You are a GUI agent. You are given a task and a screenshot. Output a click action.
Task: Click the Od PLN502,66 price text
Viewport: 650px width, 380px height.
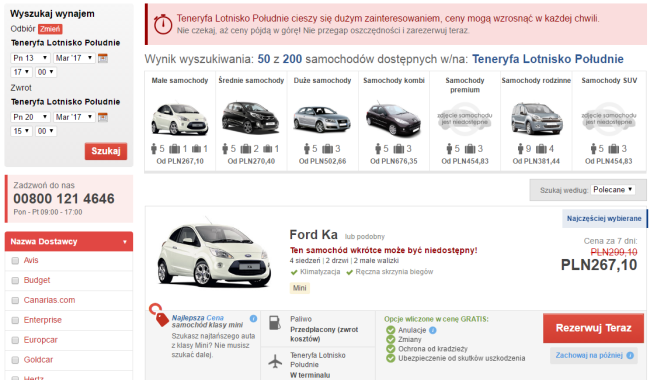click(323, 161)
